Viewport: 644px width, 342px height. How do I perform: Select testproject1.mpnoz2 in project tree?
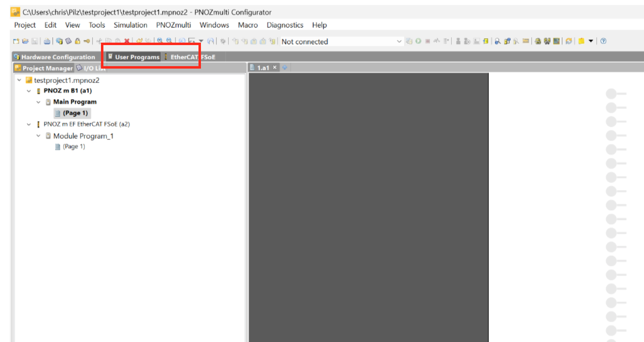pyautogui.click(x=67, y=80)
